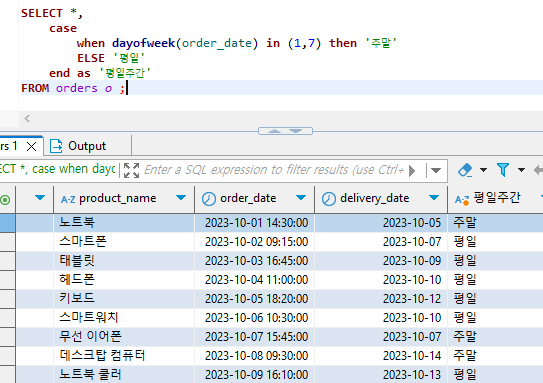The image size is (543, 383).
Task: Click the green record-mode icon in grid corner
Action: coord(5,200)
